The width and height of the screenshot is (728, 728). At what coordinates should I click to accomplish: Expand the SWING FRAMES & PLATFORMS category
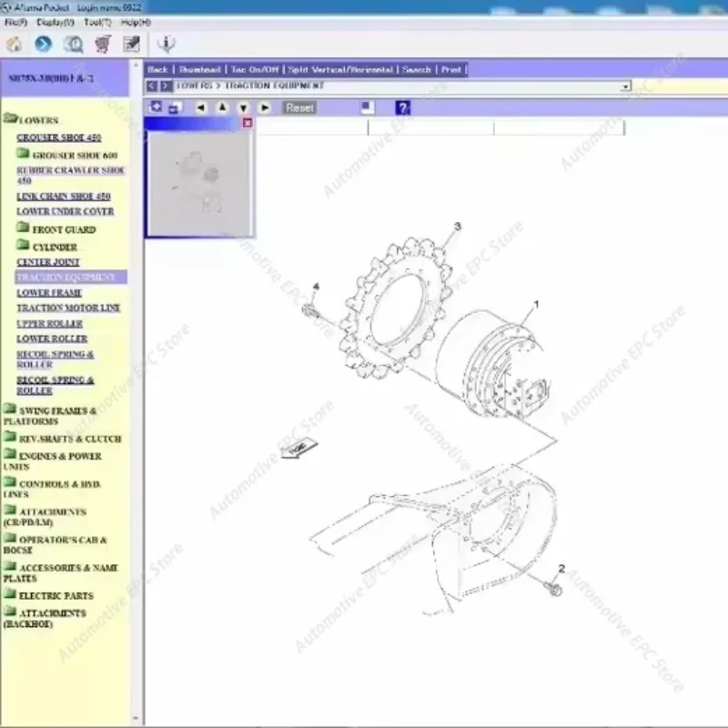[x=56, y=415]
